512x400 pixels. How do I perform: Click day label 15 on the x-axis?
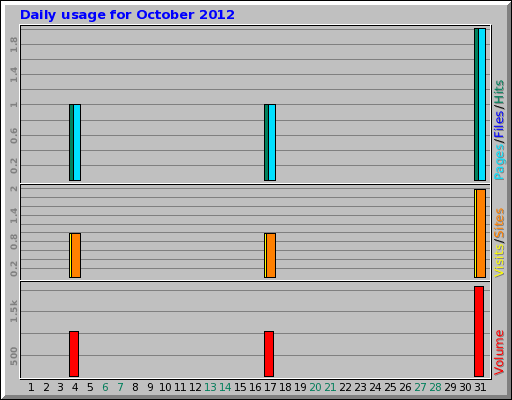click(240, 387)
